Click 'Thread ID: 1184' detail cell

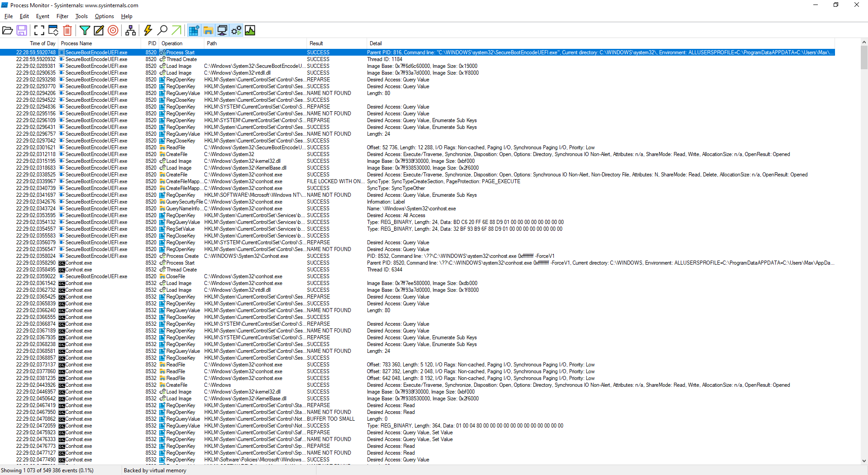click(384, 59)
